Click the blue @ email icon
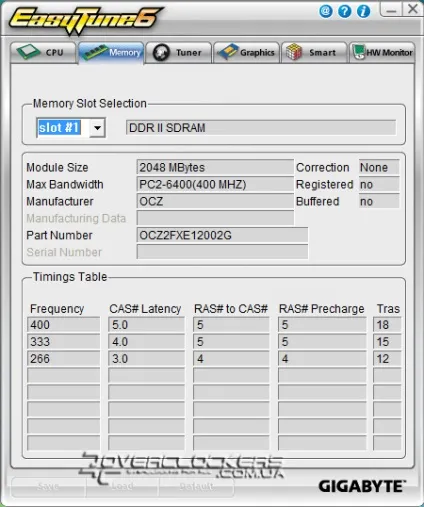Viewport: 424px width, 507px height. 326,11
